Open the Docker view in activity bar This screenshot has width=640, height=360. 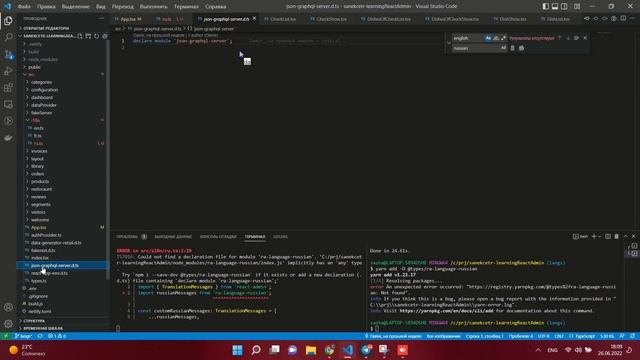pyautogui.click(x=8, y=138)
